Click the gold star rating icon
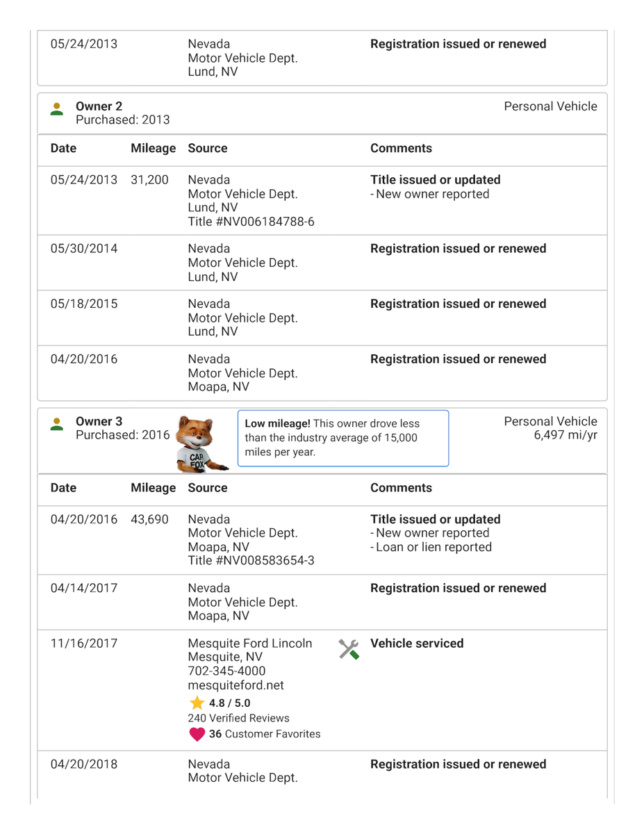Viewport: 644px width, 834px height. click(x=197, y=703)
